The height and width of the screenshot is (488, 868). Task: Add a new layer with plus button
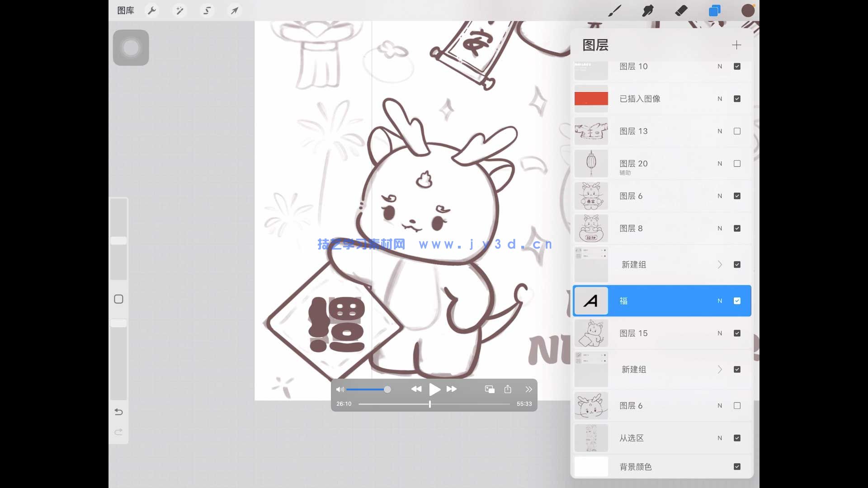pyautogui.click(x=736, y=45)
